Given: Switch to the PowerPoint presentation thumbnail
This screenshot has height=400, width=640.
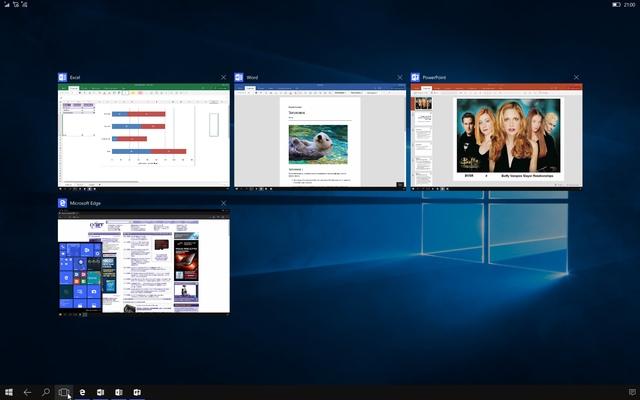Looking at the screenshot, I should pos(496,136).
